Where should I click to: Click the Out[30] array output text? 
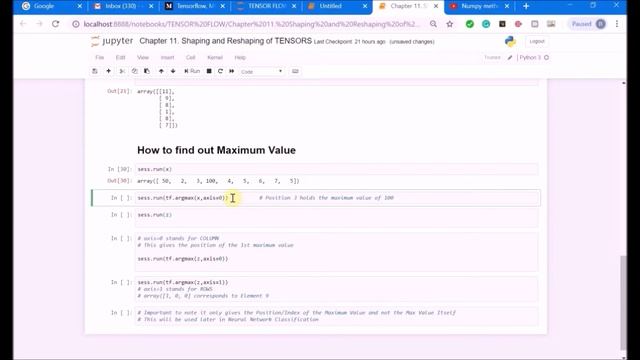tap(218, 181)
